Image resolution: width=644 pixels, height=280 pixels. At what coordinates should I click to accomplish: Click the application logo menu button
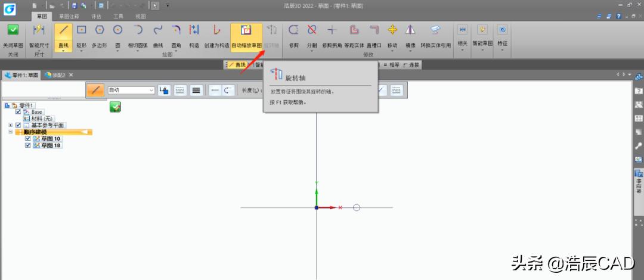9,8
